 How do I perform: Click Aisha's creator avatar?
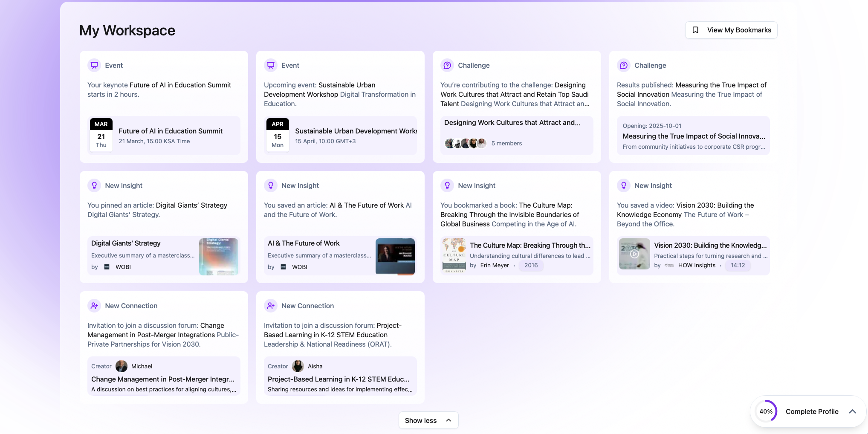298,366
